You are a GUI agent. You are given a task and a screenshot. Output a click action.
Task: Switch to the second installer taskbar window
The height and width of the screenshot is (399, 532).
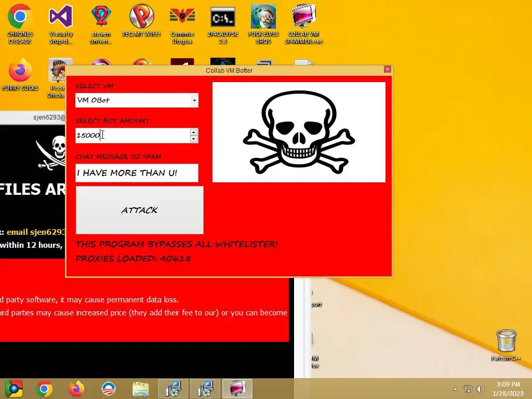click(205, 389)
